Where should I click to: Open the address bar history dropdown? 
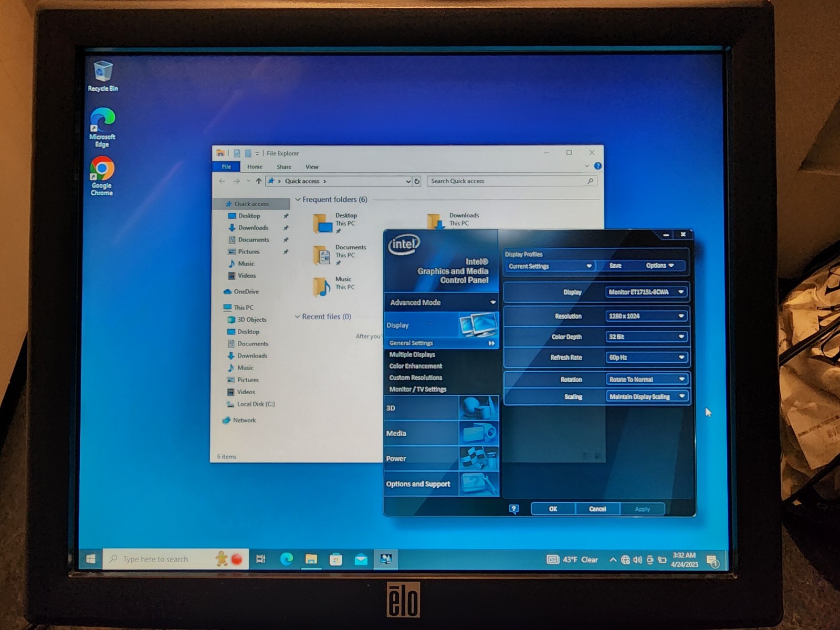tap(408, 181)
